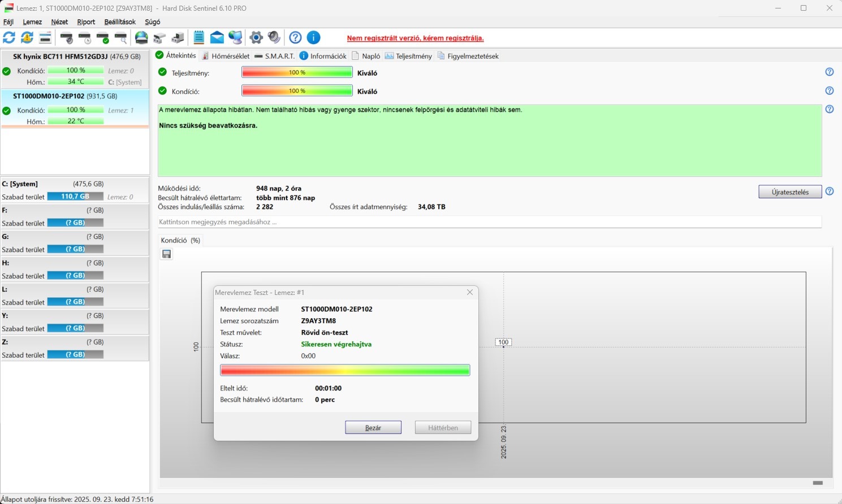Image resolution: width=842 pixels, height=504 pixels.
Task: Open the Súgó menu
Action: click(x=153, y=22)
